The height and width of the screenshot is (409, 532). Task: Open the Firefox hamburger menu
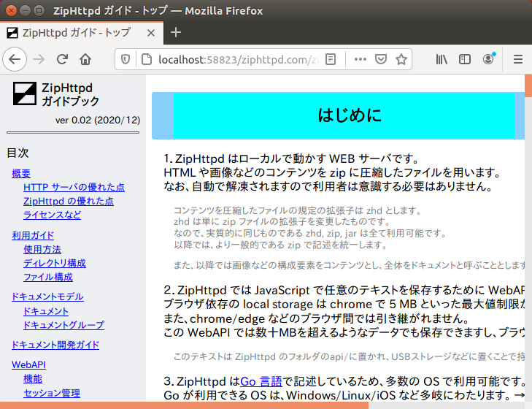tap(517, 59)
